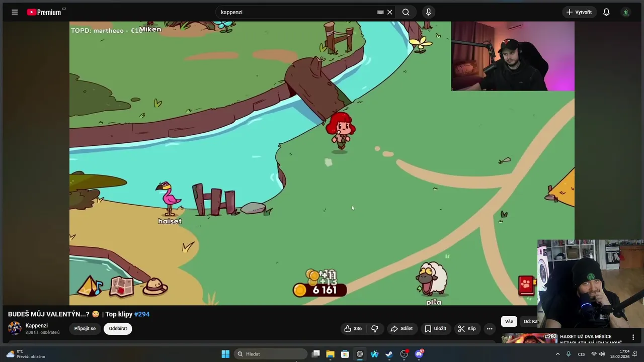Open options for HAISET UŽ DVA MĚSÍCE video

click(633, 337)
